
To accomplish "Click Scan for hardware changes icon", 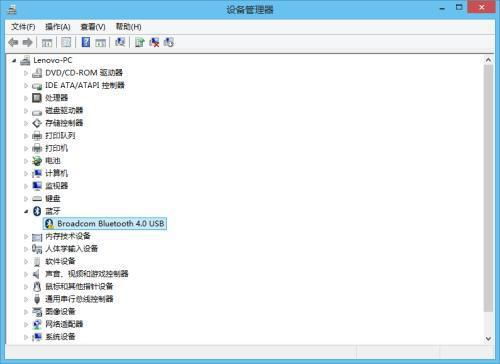I will point(120,42).
